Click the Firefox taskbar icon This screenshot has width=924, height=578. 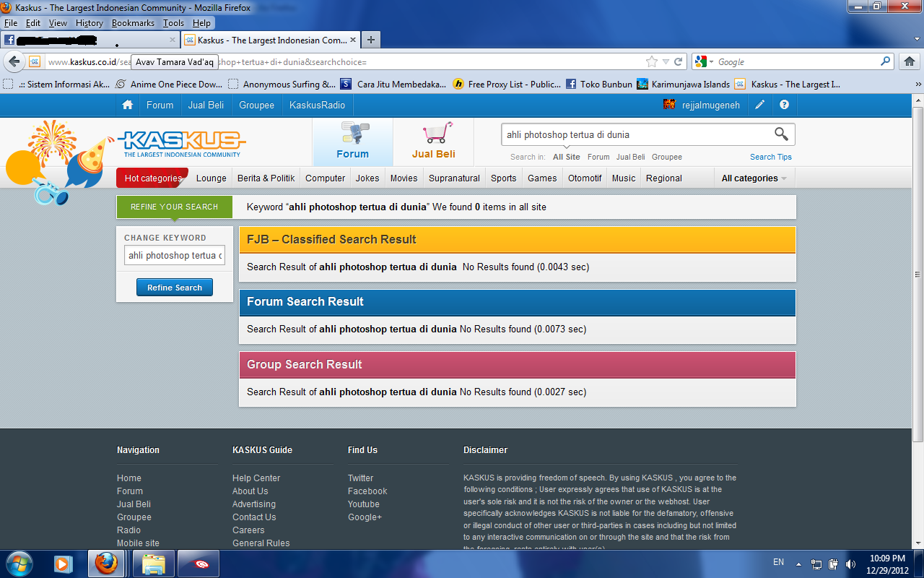(106, 563)
